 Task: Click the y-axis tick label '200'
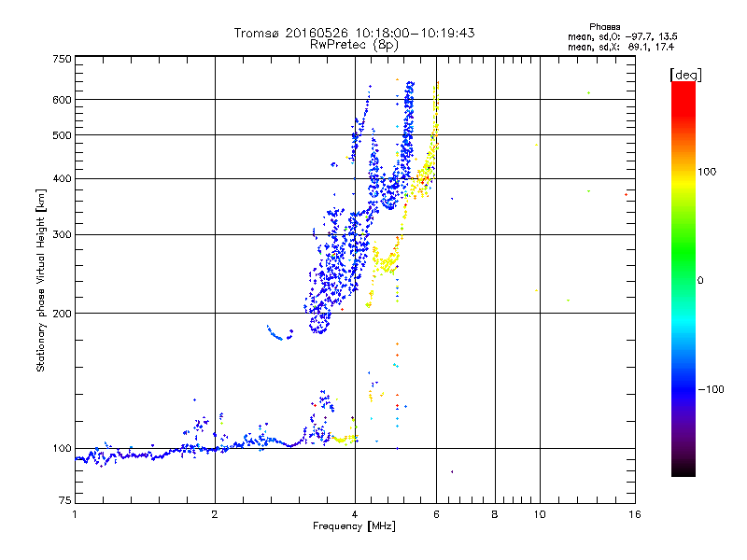[62, 314]
